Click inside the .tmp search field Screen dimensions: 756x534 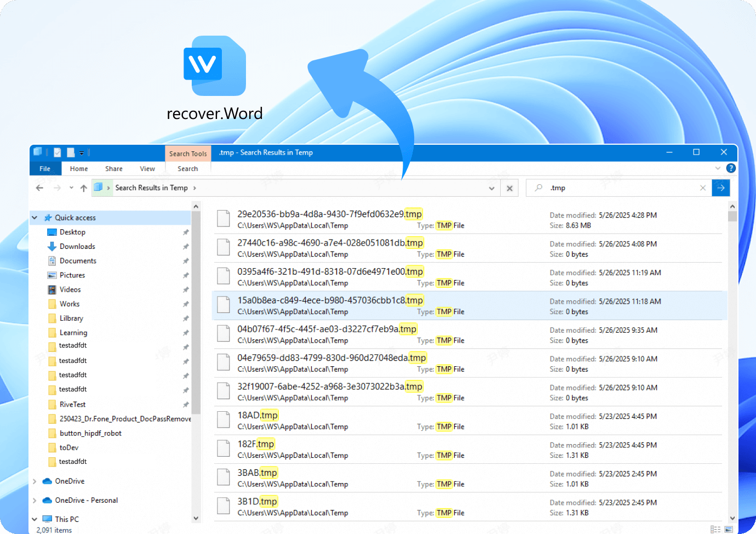[x=619, y=188]
